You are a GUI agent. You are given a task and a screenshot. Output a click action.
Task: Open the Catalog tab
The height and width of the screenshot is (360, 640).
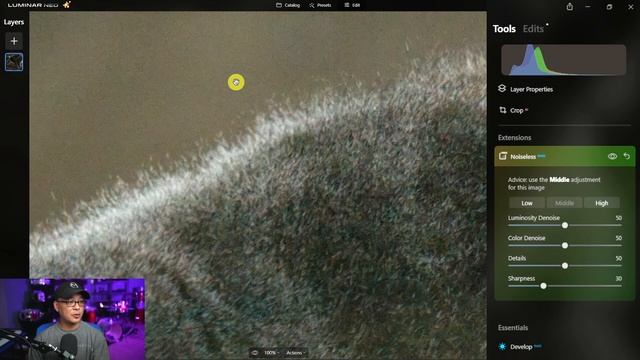(288, 5)
